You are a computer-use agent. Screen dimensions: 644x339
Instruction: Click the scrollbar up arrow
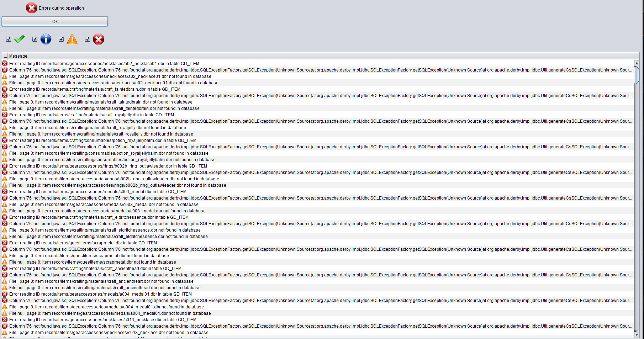coord(637,63)
